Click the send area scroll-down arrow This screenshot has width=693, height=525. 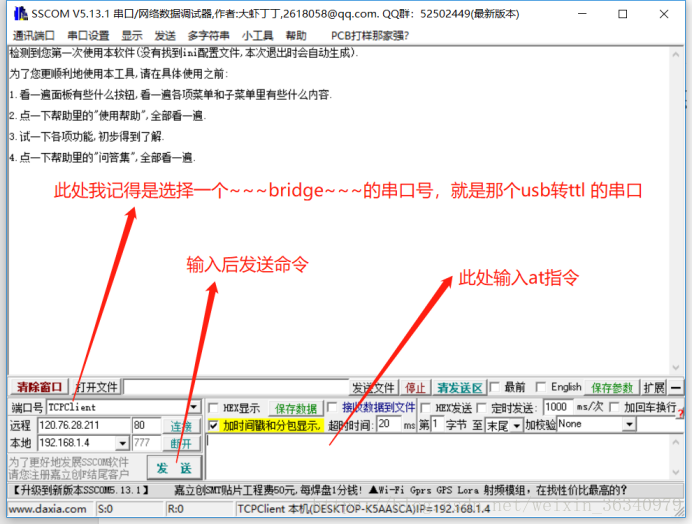point(676,472)
